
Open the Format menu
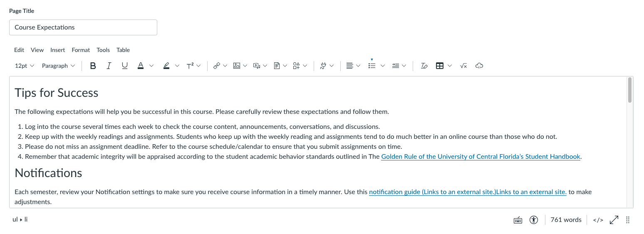[x=81, y=50]
